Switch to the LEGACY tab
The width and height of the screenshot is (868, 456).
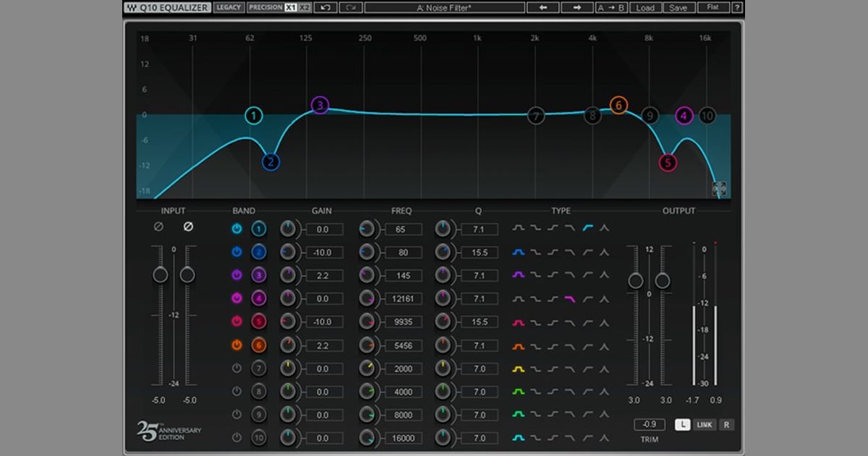[x=228, y=7]
